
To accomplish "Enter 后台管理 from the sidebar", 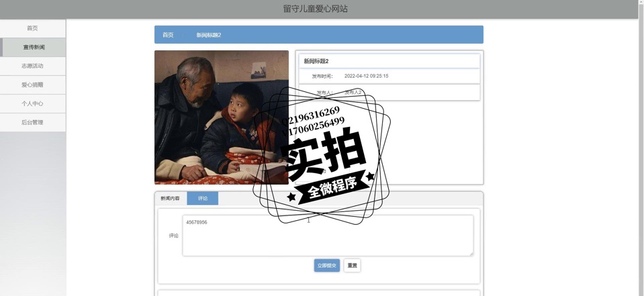I will pyautogui.click(x=32, y=122).
